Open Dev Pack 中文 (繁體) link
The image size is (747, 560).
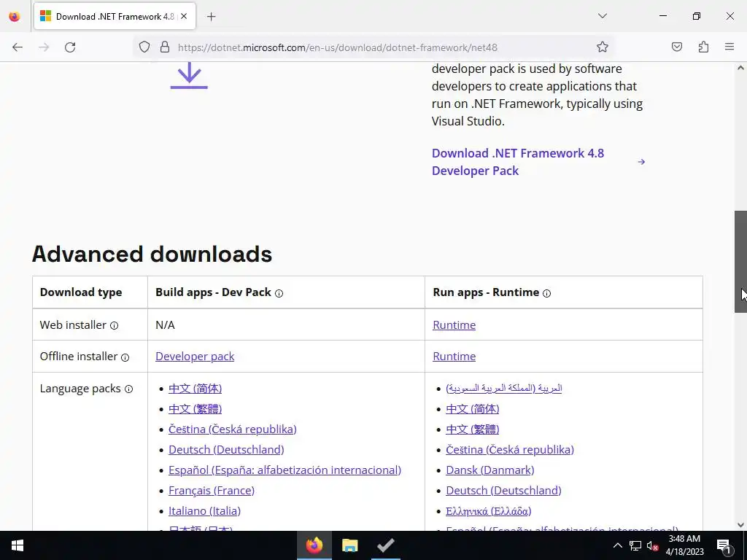[x=196, y=409]
